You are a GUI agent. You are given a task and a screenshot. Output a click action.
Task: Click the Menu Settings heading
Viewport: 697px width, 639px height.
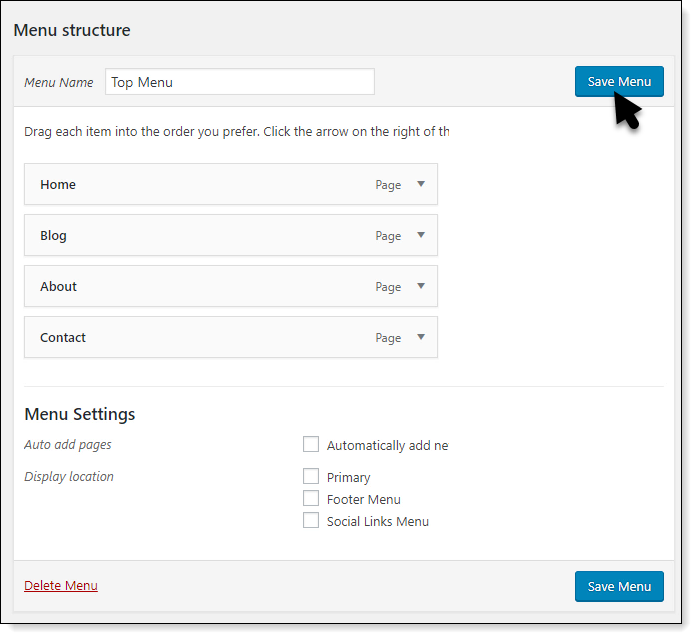[x=80, y=414]
